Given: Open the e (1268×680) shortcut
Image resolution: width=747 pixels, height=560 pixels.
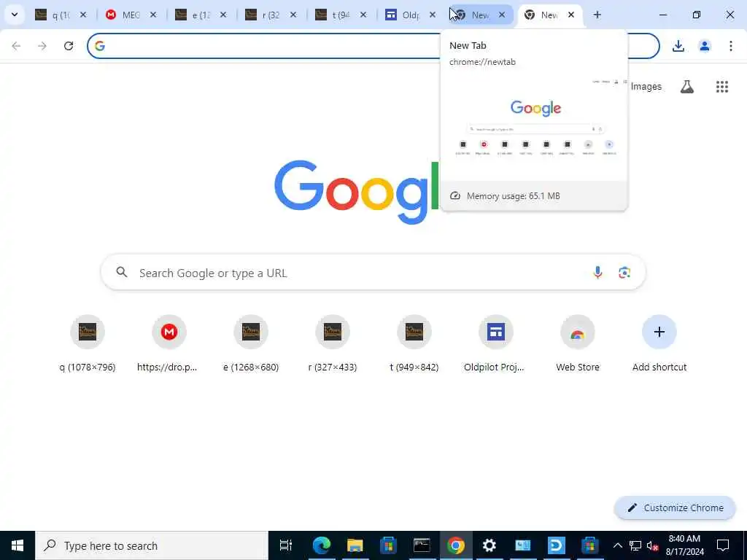Looking at the screenshot, I should coord(251,343).
